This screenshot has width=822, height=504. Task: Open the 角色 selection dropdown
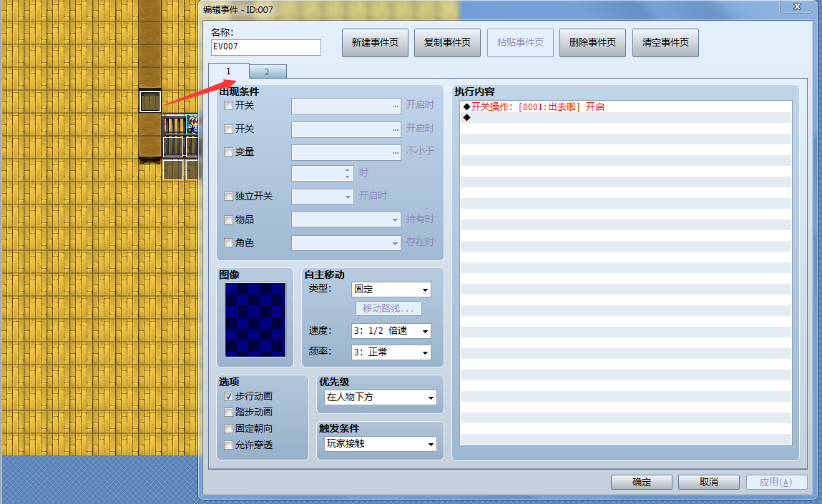click(x=346, y=242)
